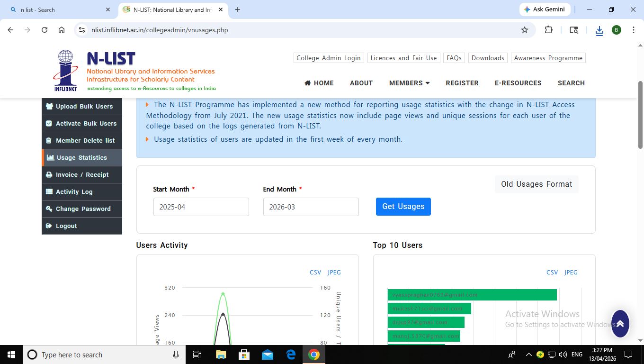Open the End Month picker field

tap(311, 207)
